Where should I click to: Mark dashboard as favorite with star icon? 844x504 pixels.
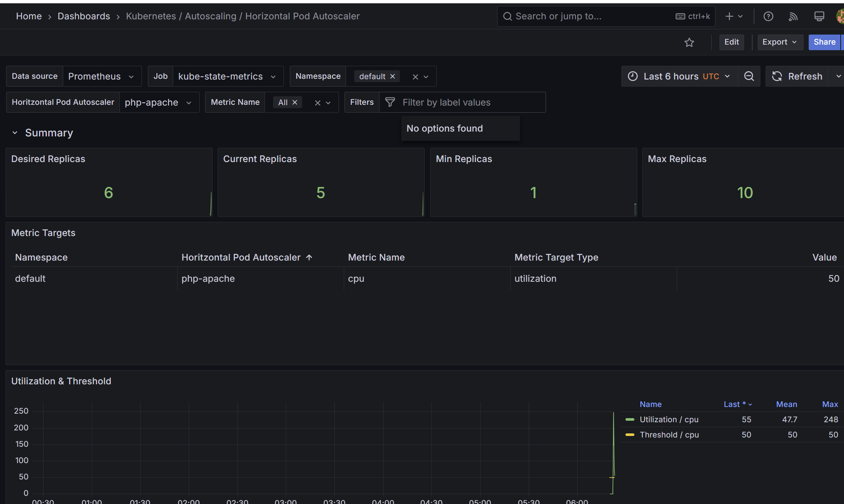click(689, 42)
